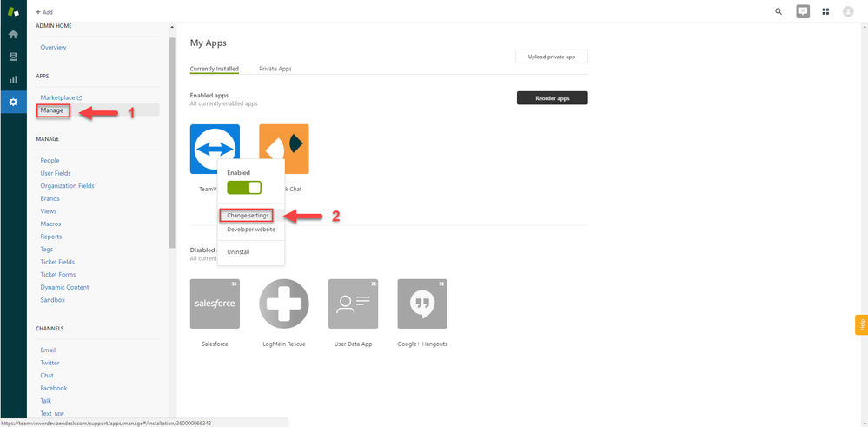The width and height of the screenshot is (868, 427).
Task: Open the Talk channel link
Action: tap(46, 401)
